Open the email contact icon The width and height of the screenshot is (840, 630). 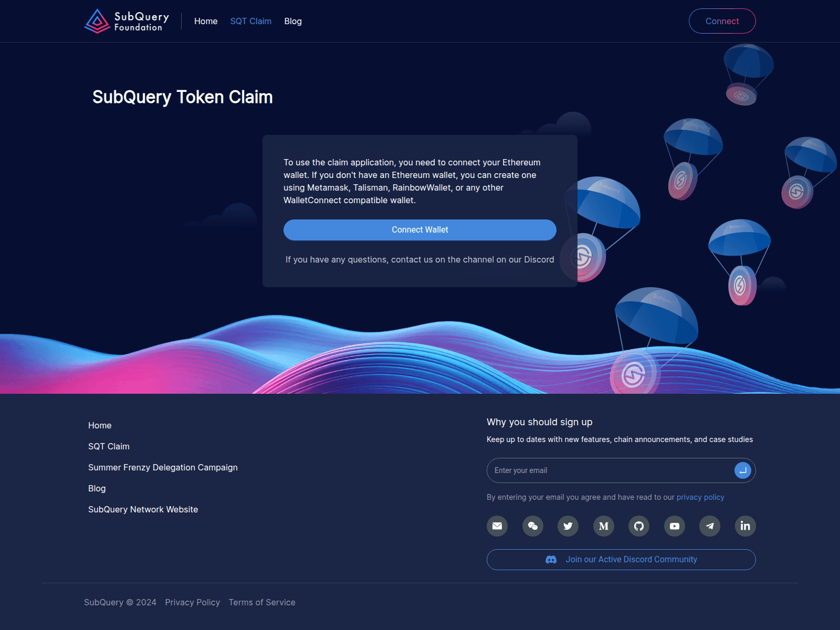(497, 526)
